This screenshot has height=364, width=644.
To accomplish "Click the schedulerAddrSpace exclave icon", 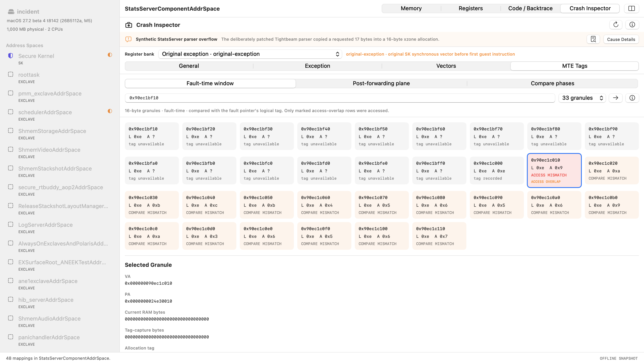I will (x=10, y=112).
